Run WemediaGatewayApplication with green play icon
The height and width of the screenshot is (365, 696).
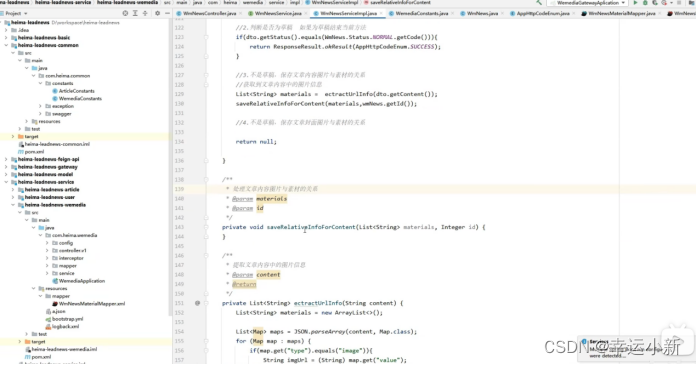pyautogui.click(x=635, y=3)
